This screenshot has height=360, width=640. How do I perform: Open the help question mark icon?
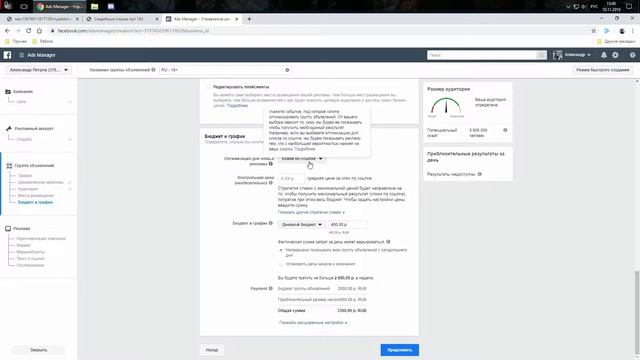[632, 55]
